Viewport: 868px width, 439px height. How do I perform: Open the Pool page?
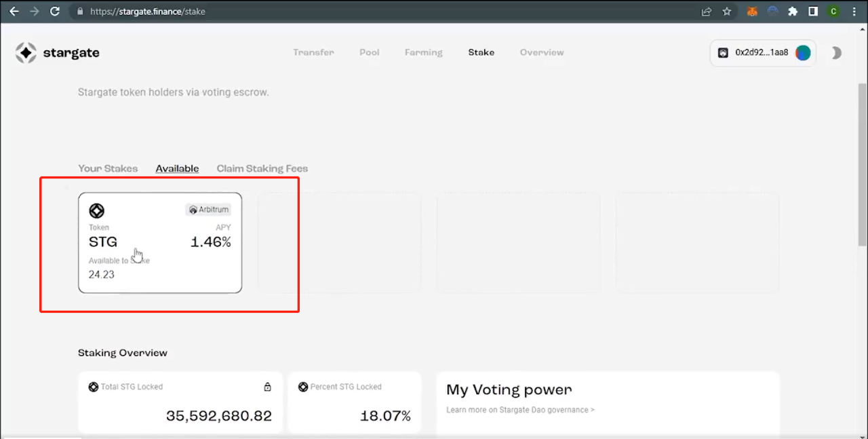pyautogui.click(x=370, y=52)
